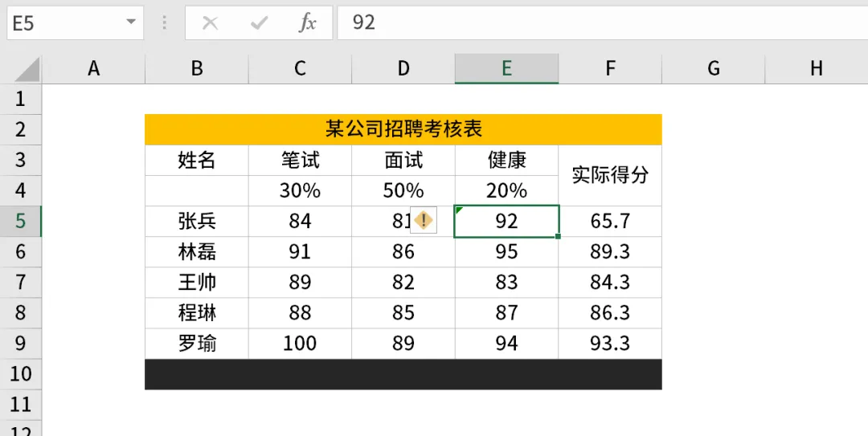The width and height of the screenshot is (868, 436).
Task: Click the 实际得分 header cell
Action: [610, 175]
